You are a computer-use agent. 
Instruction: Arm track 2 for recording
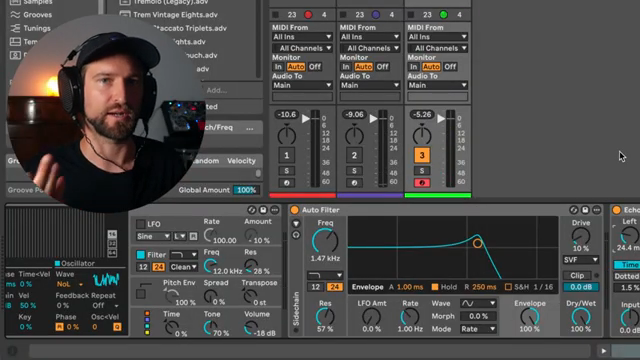pyautogui.click(x=354, y=183)
